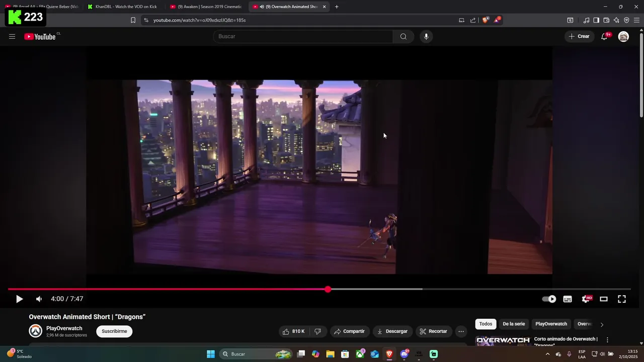Click the Compartir share button
Viewport: 644px width, 362px height.
click(x=349, y=331)
